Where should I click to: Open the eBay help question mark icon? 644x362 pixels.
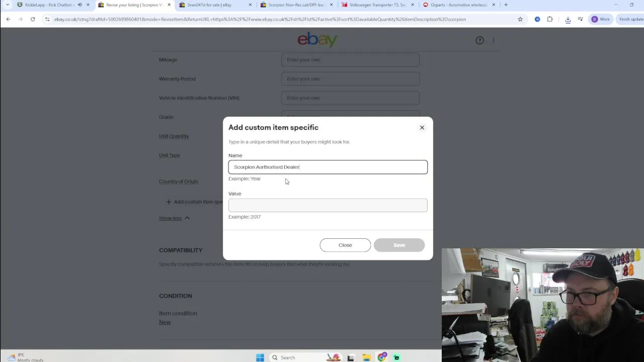tap(479, 40)
